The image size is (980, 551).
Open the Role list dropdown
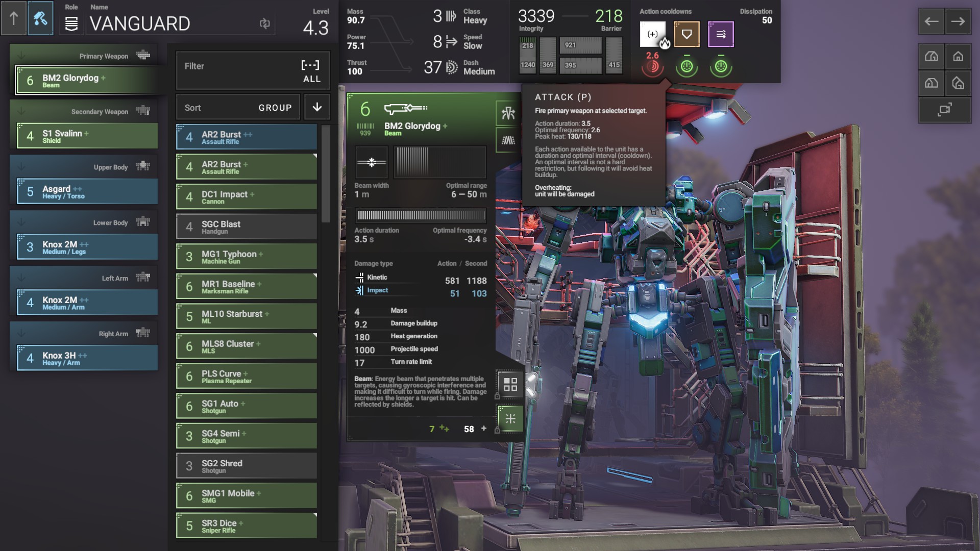(x=71, y=23)
